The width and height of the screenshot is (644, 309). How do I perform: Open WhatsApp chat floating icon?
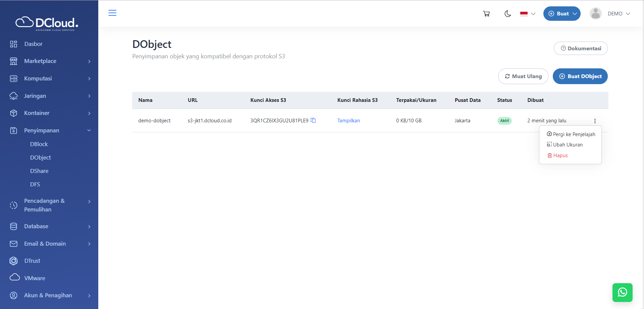pyautogui.click(x=622, y=292)
